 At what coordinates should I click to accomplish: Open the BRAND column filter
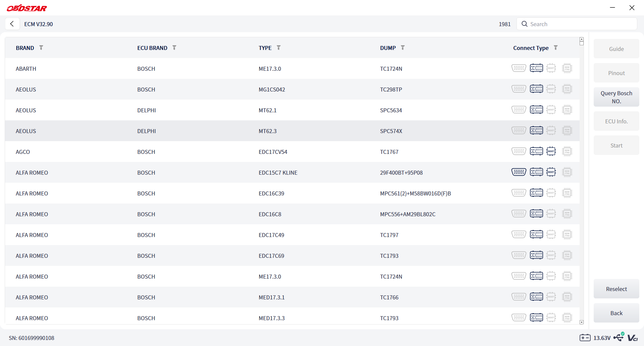click(x=41, y=48)
